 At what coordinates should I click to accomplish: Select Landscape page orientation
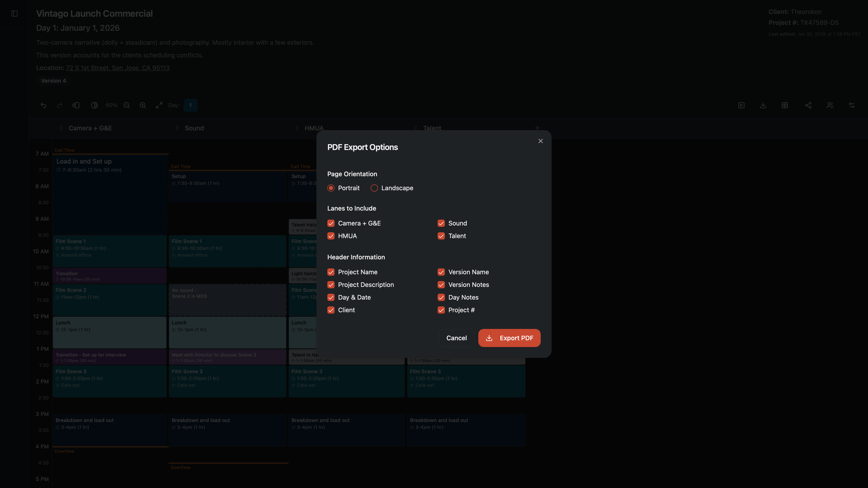coord(374,188)
